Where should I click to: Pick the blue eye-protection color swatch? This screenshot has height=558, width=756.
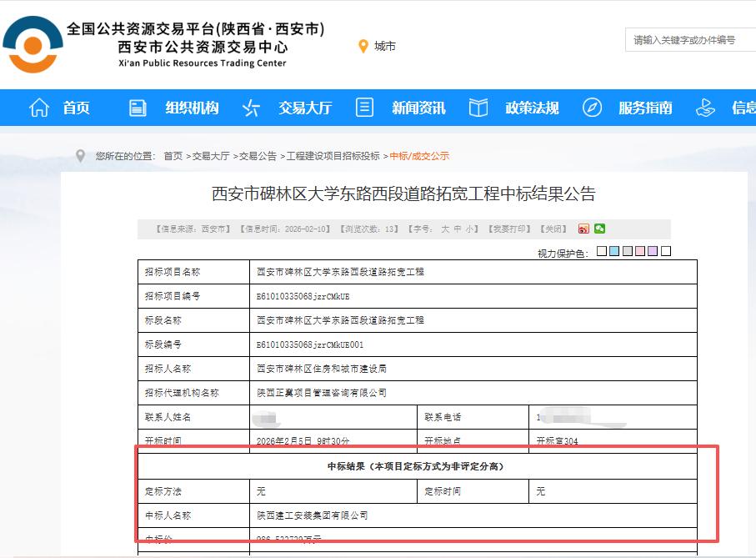tap(614, 250)
